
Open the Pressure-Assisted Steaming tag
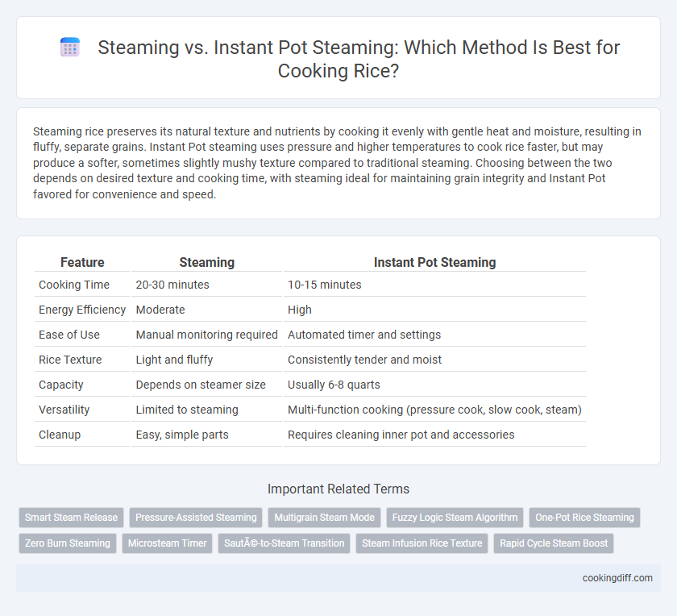click(196, 518)
